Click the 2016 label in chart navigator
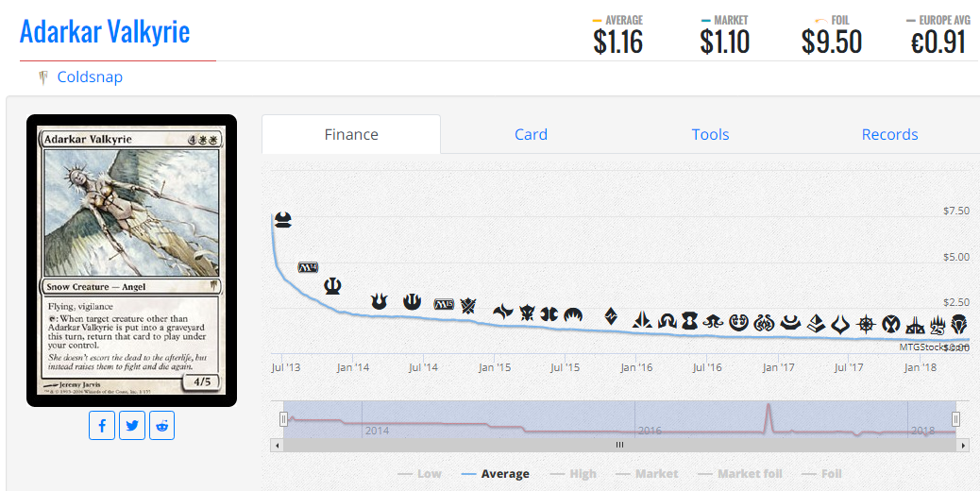Image resolution: width=980 pixels, height=491 pixels. (650, 431)
